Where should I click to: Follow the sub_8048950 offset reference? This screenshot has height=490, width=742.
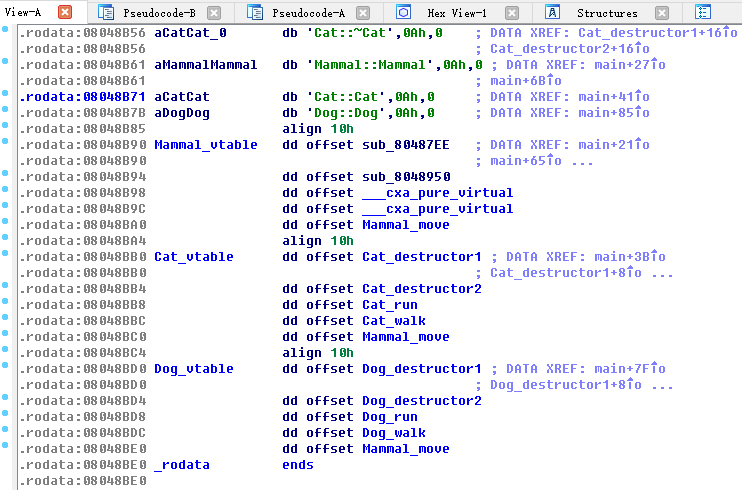(x=406, y=177)
